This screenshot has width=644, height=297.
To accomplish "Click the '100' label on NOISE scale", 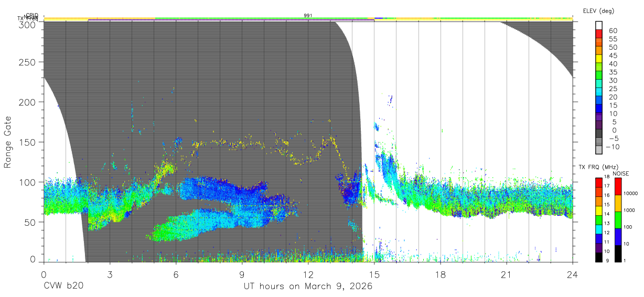I will pyautogui.click(x=628, y=227).
